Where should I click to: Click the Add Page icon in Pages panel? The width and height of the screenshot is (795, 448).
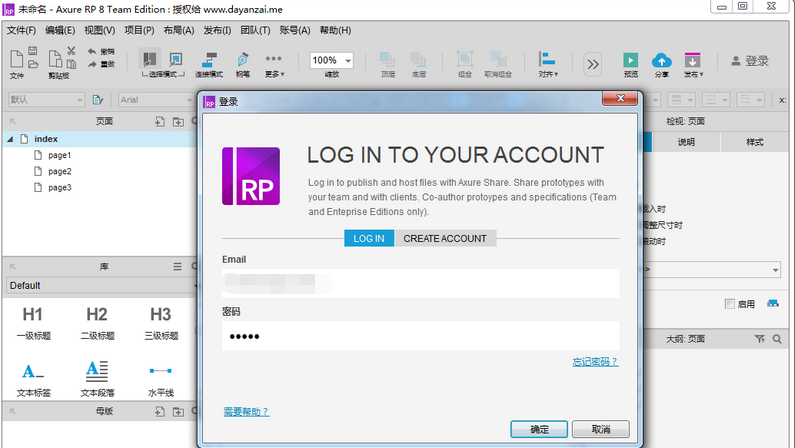point(160,121)
